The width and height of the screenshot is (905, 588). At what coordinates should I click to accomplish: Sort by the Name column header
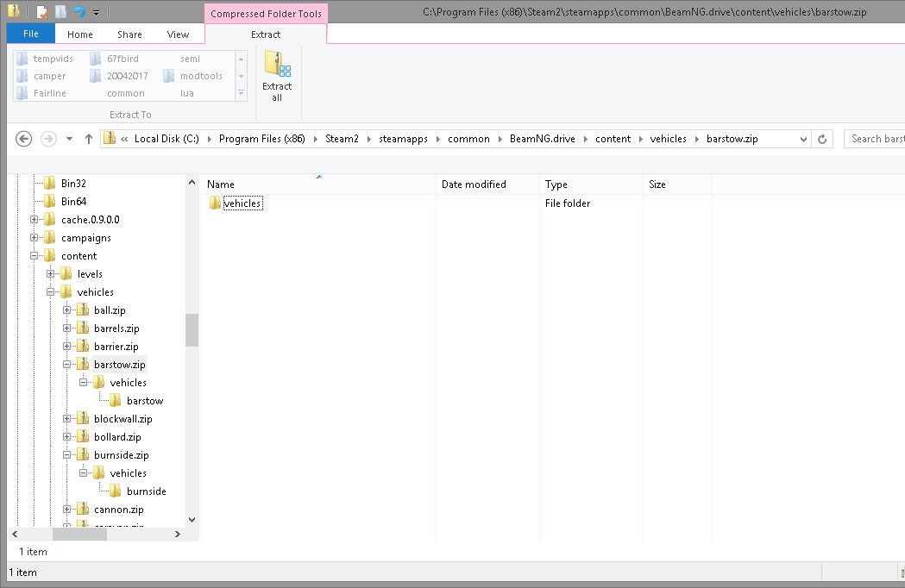click(x=318, y=185)
